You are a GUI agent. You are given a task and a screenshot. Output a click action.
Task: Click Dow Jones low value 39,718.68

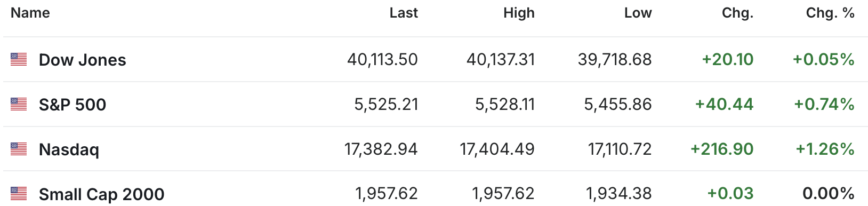coord(615,59)
